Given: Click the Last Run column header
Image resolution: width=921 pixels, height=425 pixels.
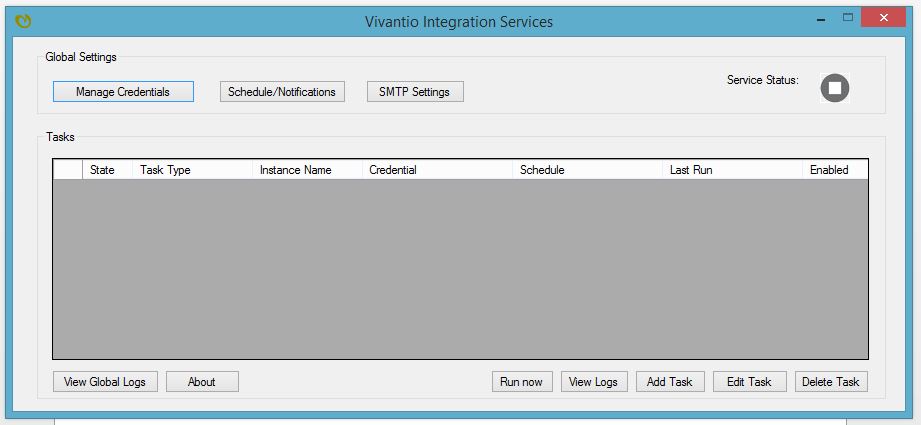Looking at the screenshot, I should point(732,170).
